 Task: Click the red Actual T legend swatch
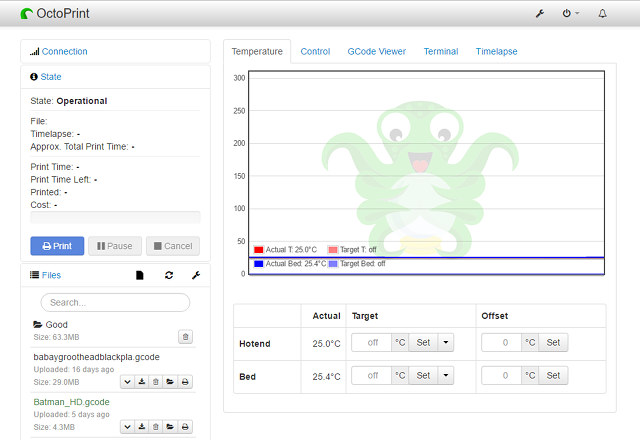click(x=258, y=250)
